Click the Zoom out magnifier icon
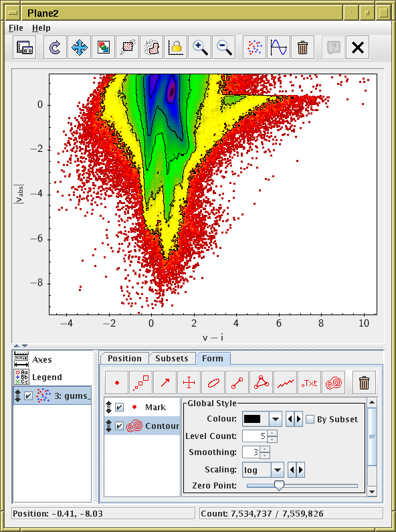Viewport: 396px width, 532px height. 224,48
